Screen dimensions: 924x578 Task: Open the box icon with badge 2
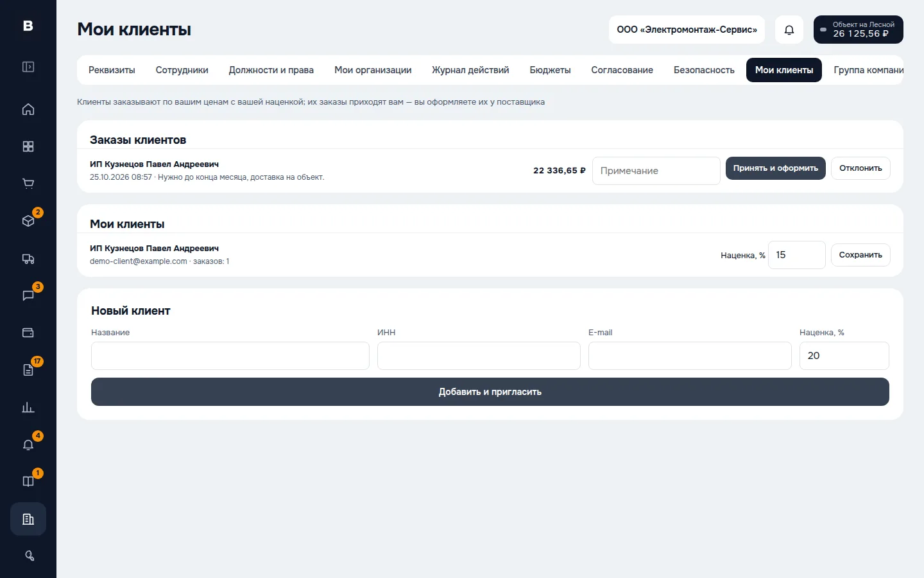coord(28,221)
